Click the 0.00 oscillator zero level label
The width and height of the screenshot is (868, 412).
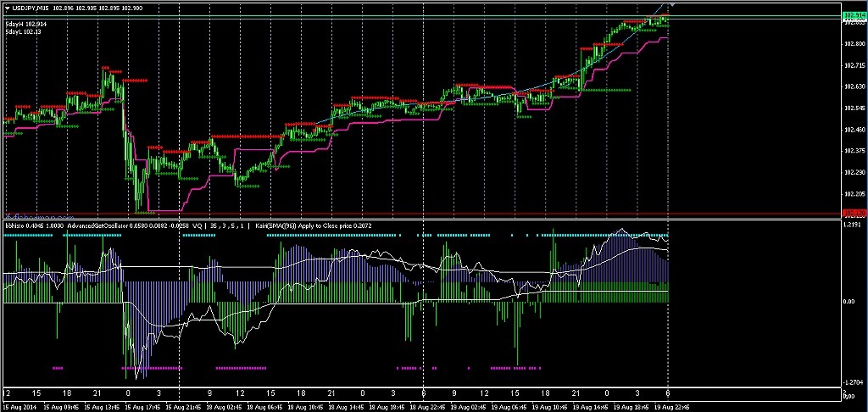pyautogui.click(x=850, y=302)
